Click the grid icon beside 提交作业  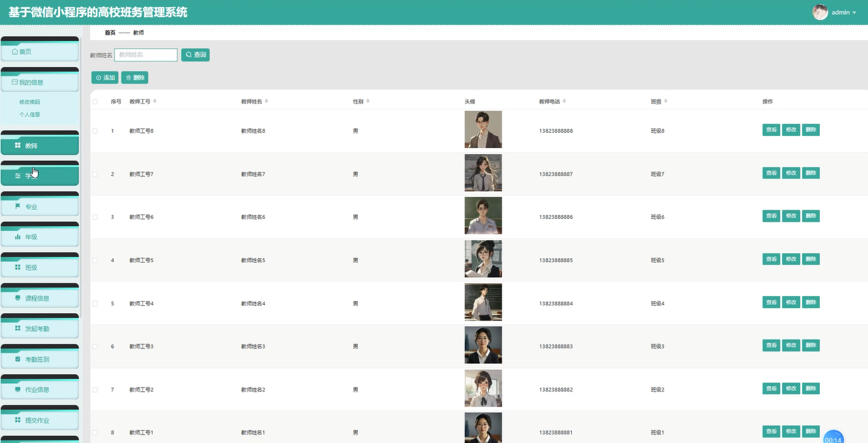click(18, 419)
